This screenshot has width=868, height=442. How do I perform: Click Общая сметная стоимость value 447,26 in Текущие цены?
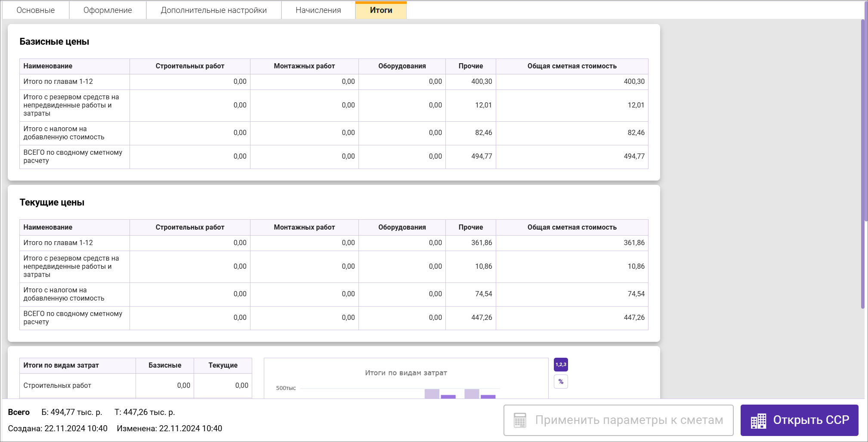tap(634, 318)
